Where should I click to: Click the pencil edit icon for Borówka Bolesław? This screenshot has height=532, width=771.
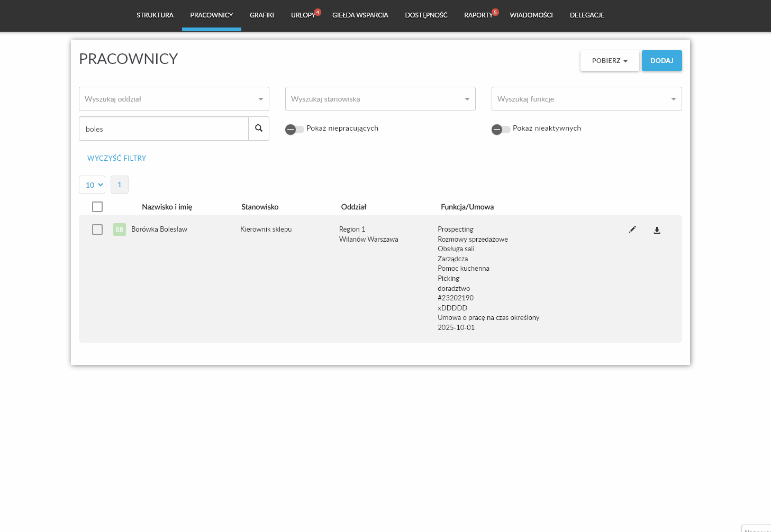pos(632,230)
